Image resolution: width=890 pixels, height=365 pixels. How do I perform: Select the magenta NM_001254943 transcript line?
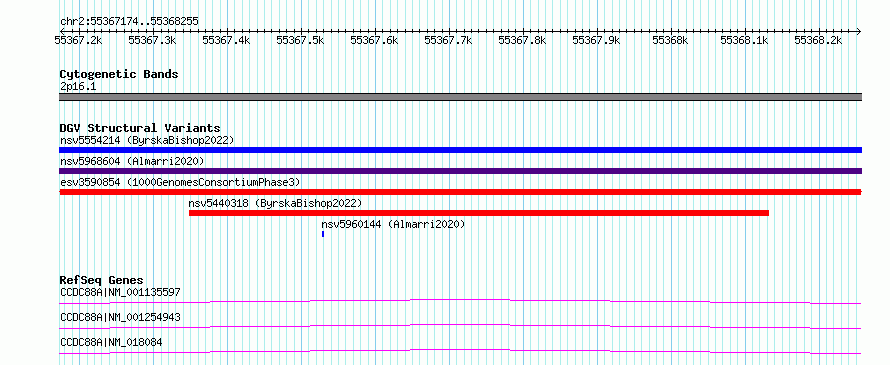click(460, 326)
